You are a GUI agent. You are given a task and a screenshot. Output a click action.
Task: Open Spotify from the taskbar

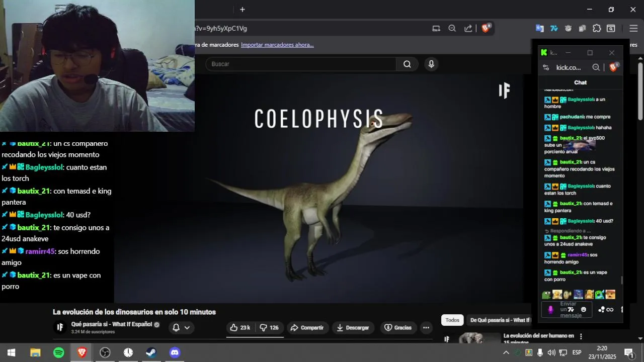pyautogui.click(x=58, y=352)
